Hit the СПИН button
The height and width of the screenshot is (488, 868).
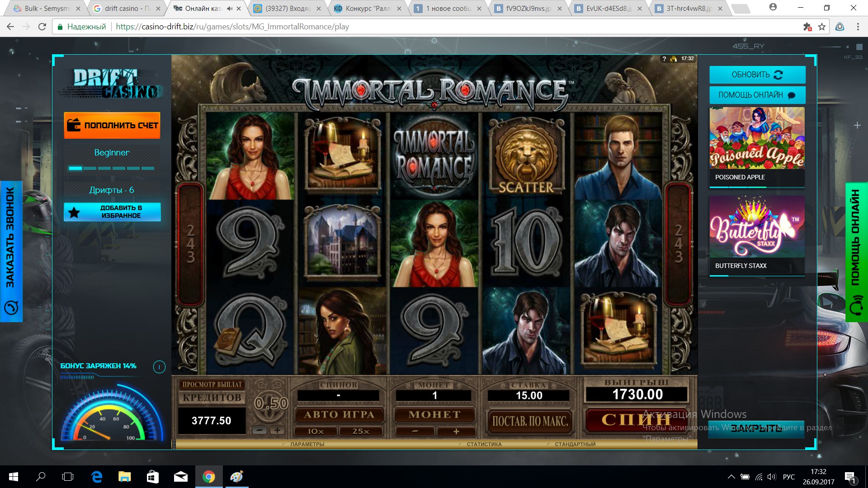tap(636, 420)
